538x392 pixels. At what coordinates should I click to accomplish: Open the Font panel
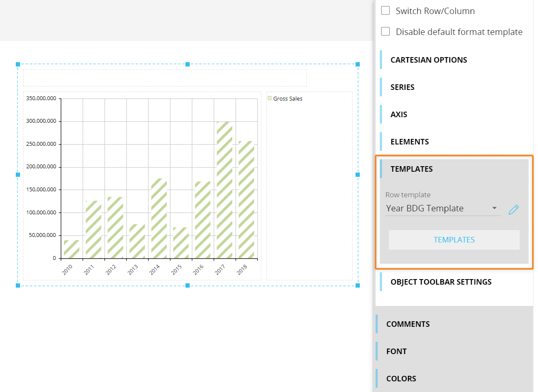click(396, 352)
